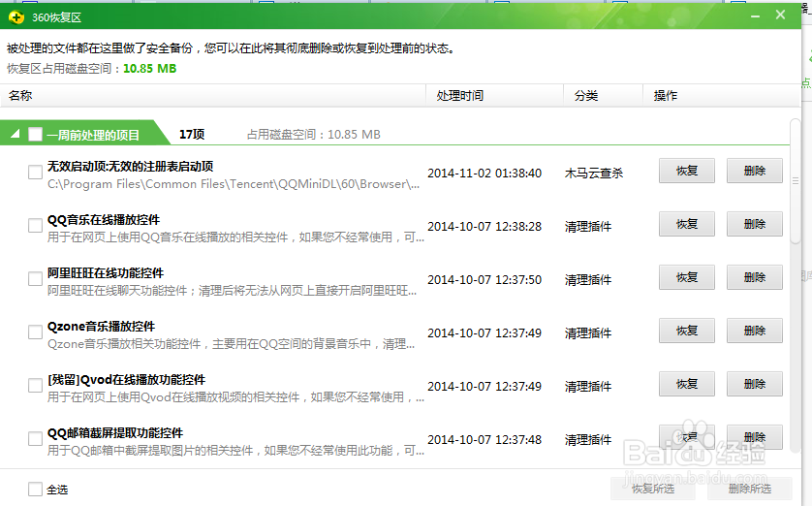Select the QQ邮箱截屏提取功能控件 title text
The image size is (812, 506).
[x=115, y=433]
